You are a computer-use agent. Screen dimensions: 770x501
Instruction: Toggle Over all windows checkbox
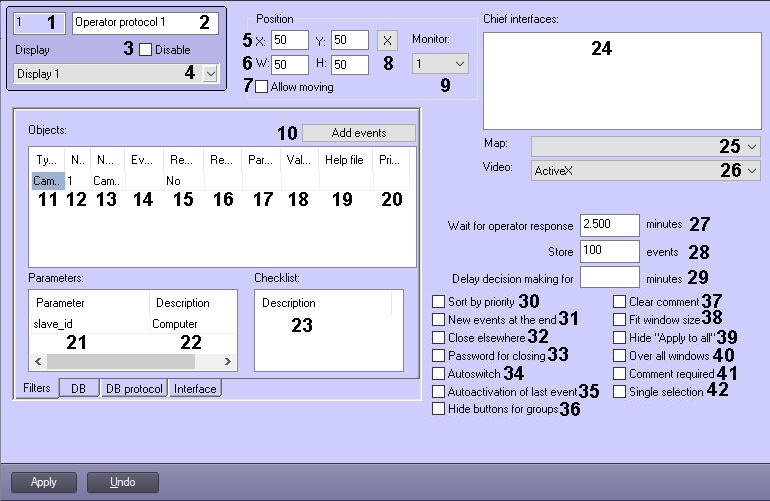(620, 355)
